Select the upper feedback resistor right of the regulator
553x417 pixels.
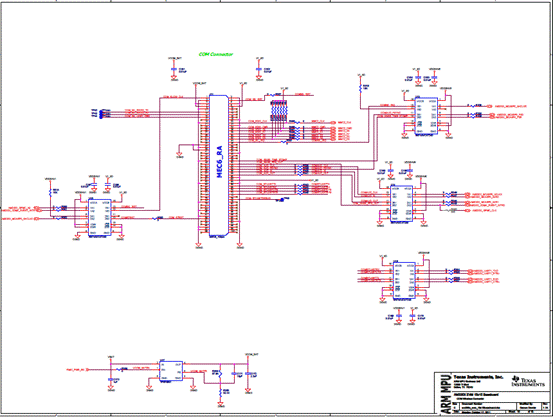tap(220, 373)
